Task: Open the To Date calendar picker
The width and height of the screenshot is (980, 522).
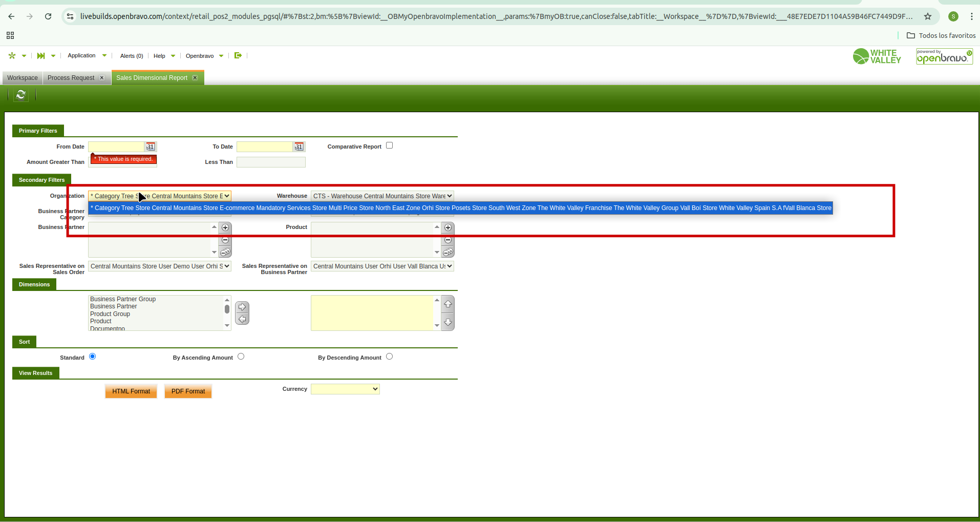Action: [x=299, y=147]
